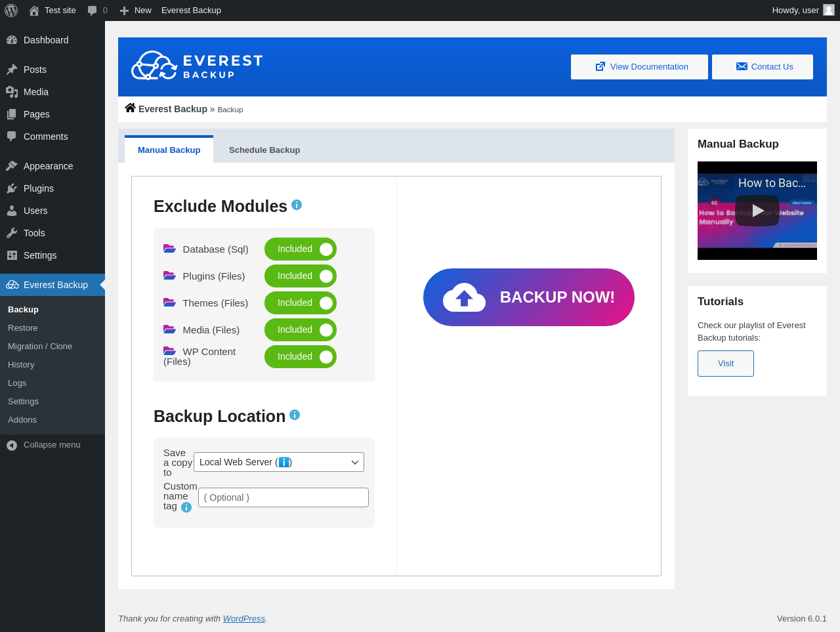This screenshot has width=840, height=632.
Task: Click the Appearance paintbrush icon
Action: pos(12,166)
